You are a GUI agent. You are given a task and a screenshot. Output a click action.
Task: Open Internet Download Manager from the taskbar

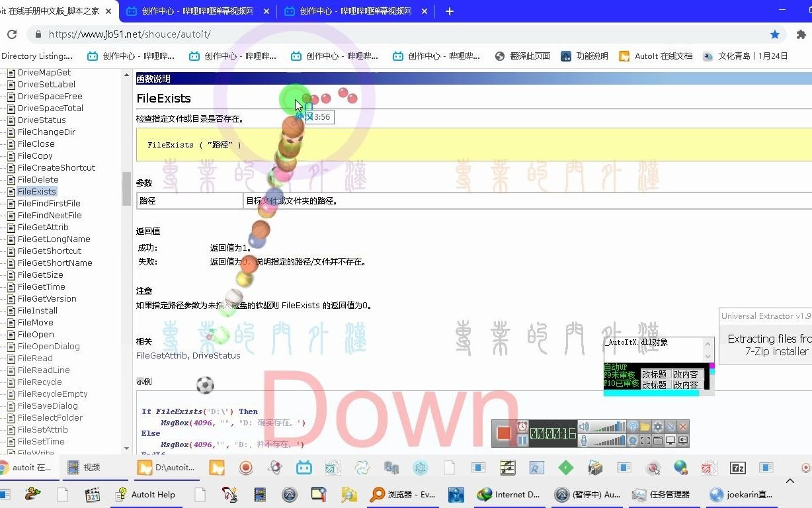pyautogui.click(x=509, y=494)
